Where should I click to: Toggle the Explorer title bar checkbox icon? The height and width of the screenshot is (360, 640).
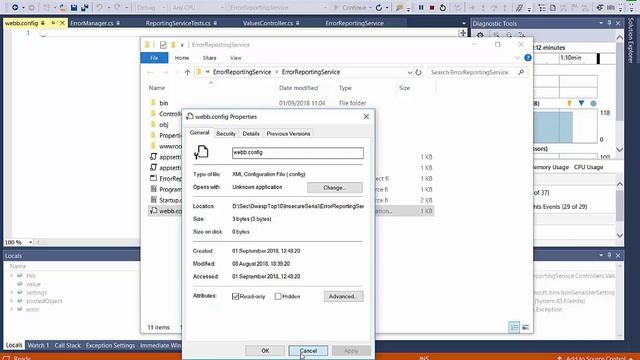click(x=163, y=45)
